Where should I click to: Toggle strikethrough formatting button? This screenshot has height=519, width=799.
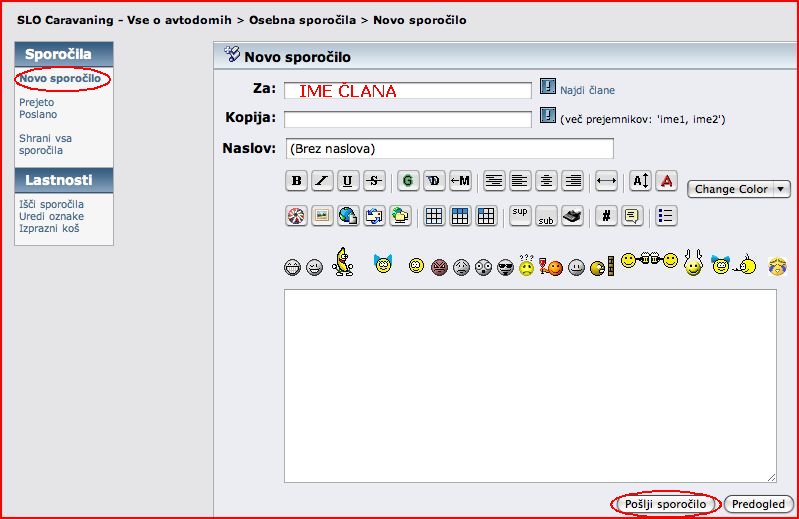pyautogui.click(x=373, y=181)
